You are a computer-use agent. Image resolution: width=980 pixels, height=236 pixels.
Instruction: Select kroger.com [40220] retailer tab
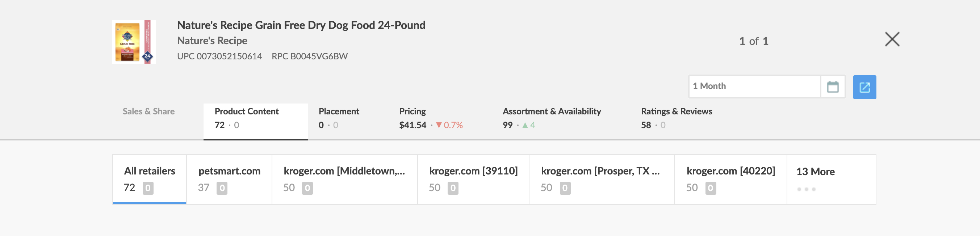pos(730,179)
